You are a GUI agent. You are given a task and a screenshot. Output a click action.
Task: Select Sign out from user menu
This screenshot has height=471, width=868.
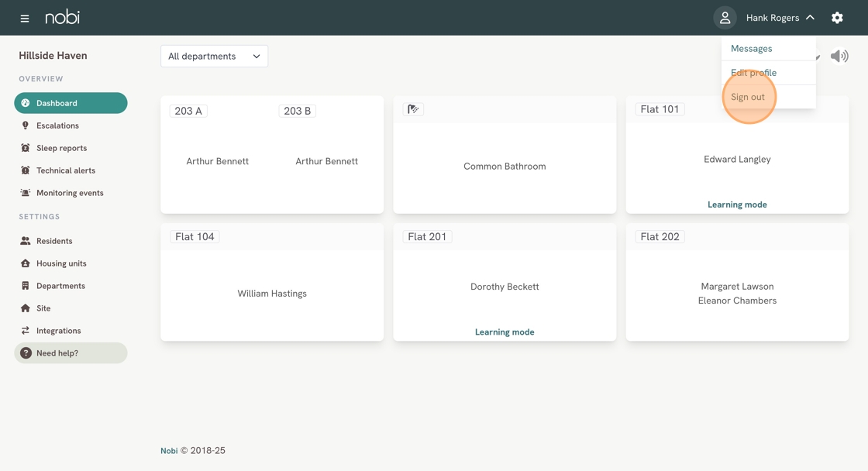(x=748, y=97)
